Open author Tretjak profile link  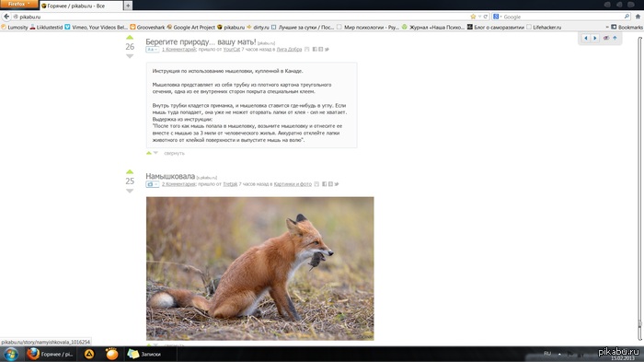230,184
